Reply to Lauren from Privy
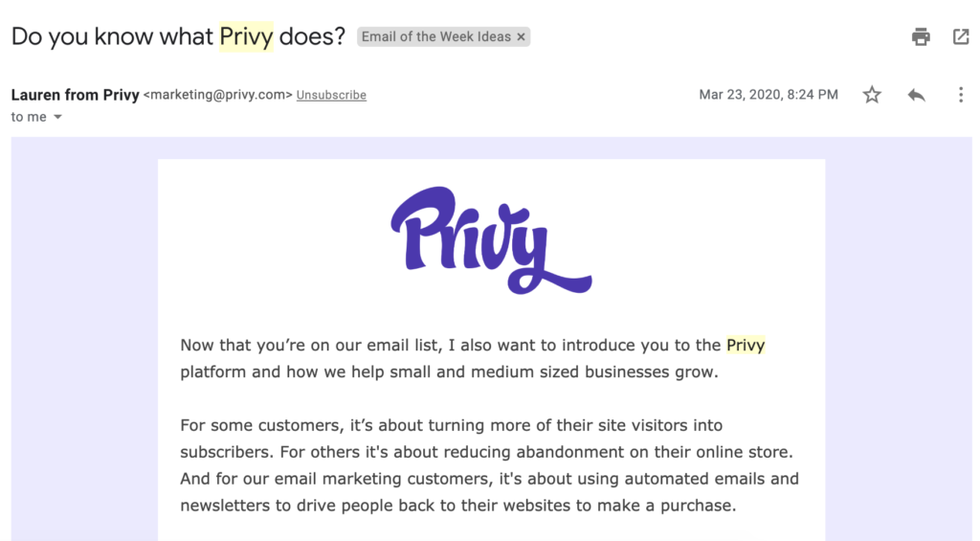Screen dimensions: 980x541 click(x=916, y=95)
